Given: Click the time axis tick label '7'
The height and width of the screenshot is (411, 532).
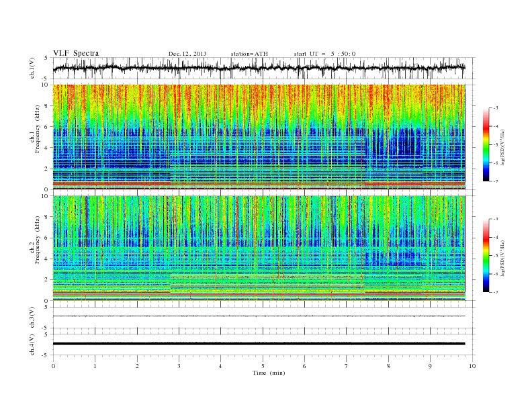Looking at the screenshot, I should tap(347, 366).
